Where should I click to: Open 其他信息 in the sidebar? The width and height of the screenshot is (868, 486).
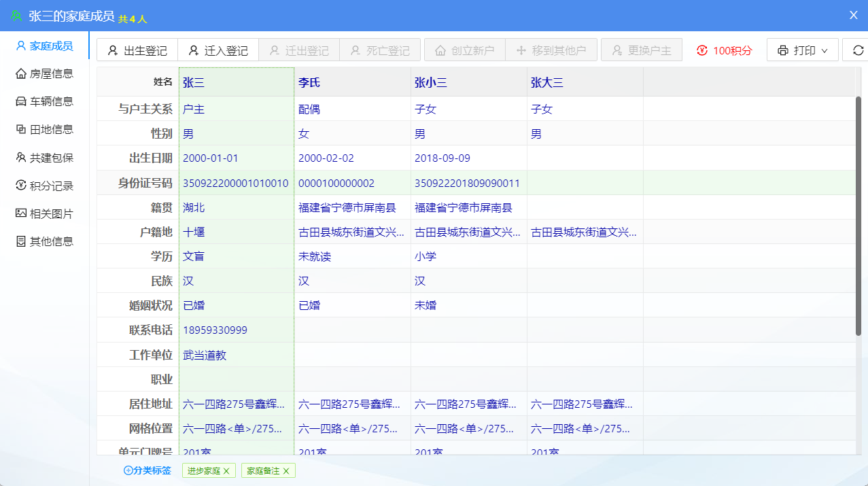45,241
